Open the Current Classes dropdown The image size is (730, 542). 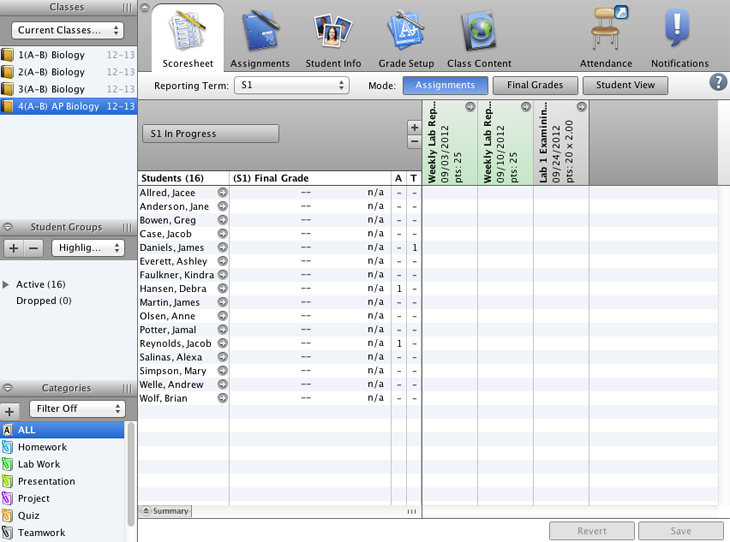pos(68,30)
